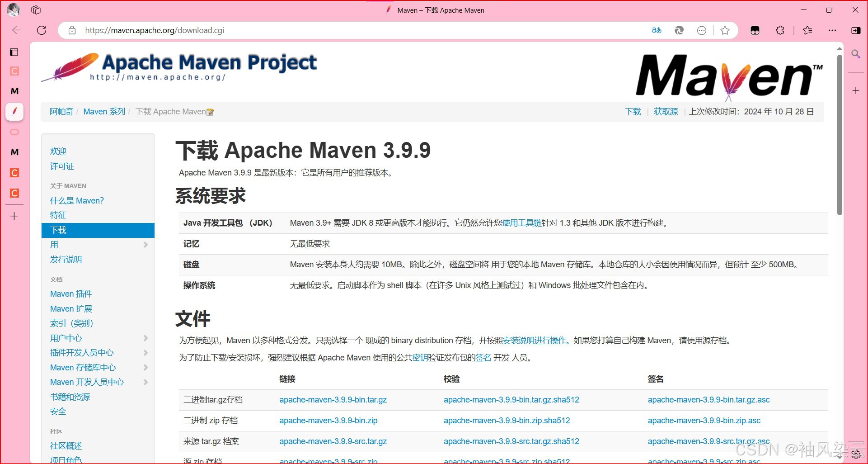
Task: Open 索引 (类别) sidebar link
Action: (x=71, y=323)
